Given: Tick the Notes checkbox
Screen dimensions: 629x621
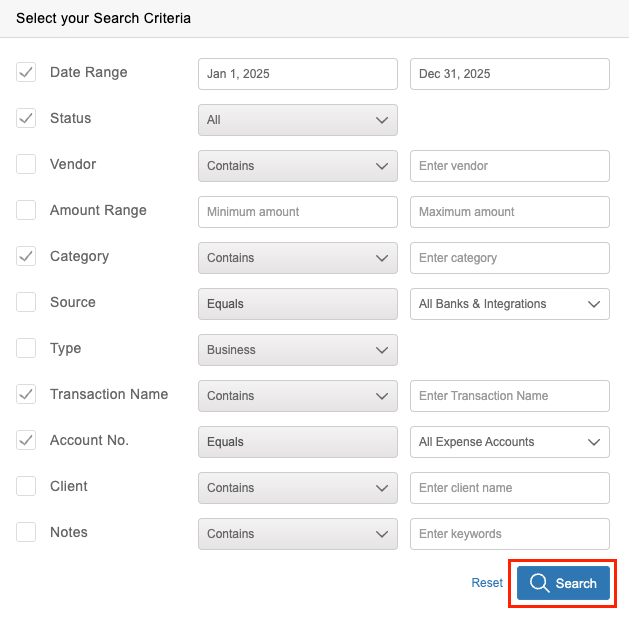Looking at the screenshot, I should (x=26, y=532).
